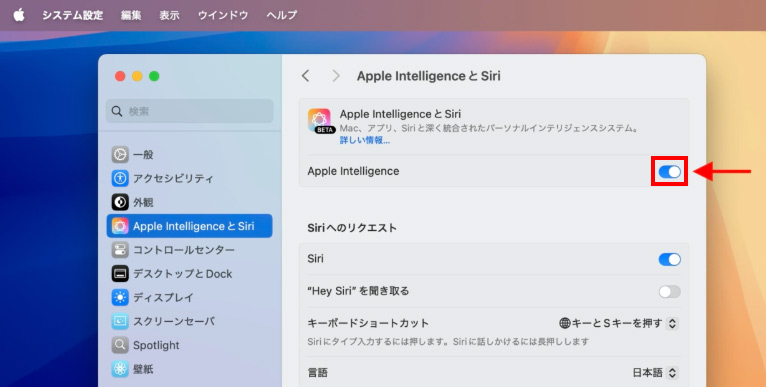Screen dimensions: 766x387
Task: Follow the 詳しい情報... link
Action: [364, 141]
